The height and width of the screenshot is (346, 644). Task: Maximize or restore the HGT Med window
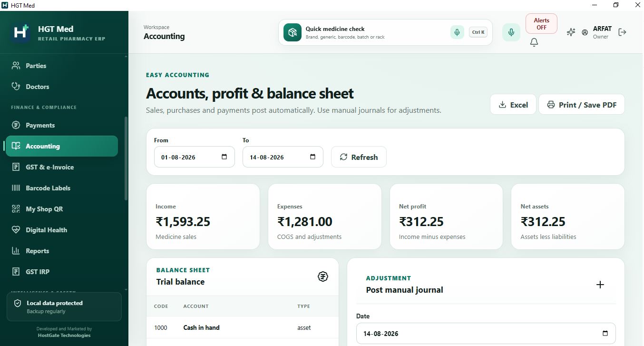616,5
